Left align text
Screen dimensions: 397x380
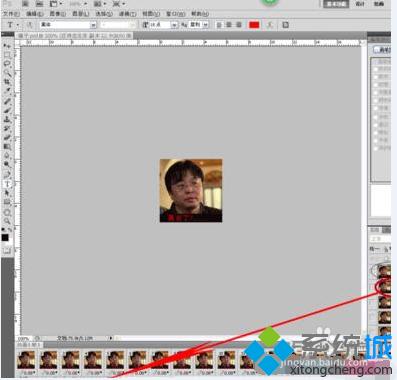tap(219, 25)
